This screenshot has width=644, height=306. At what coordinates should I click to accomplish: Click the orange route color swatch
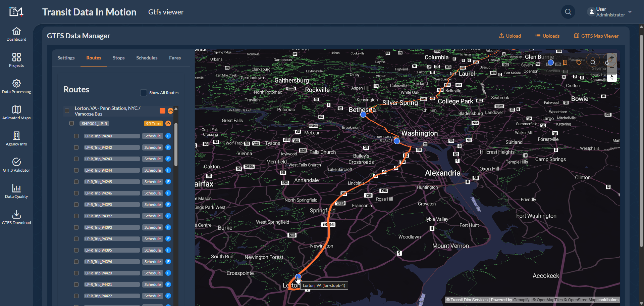[x=162, y=111]
